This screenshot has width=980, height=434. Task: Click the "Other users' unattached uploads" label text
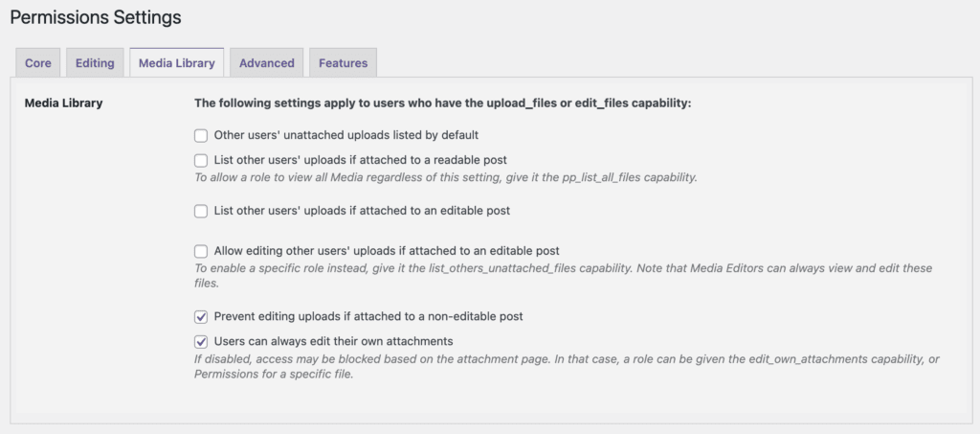tap(345, 136)
